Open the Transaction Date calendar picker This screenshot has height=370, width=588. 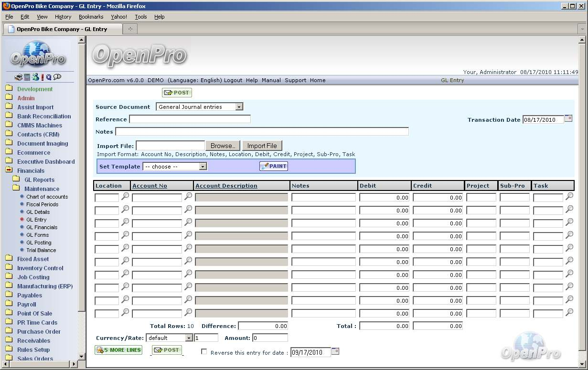tap(568, 118)
